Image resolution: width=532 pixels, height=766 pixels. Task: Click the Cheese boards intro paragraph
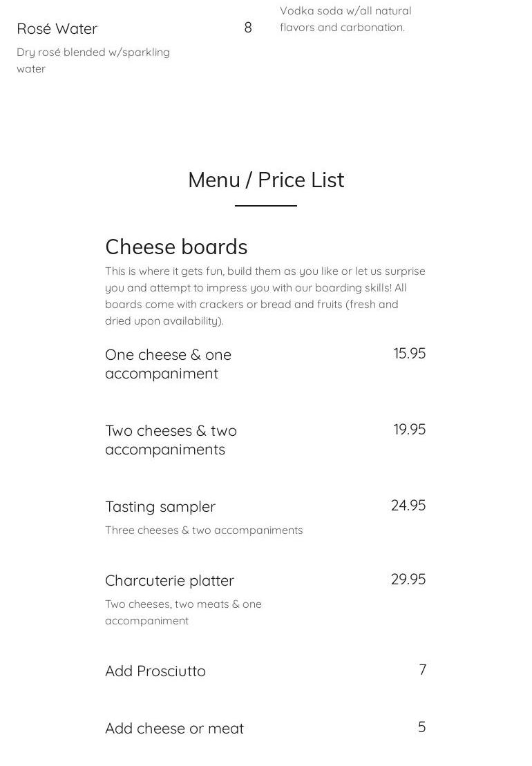pos(265,296)
